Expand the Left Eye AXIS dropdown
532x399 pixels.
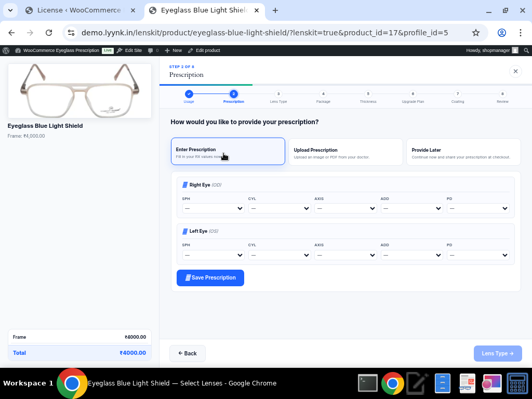(345, 255)
